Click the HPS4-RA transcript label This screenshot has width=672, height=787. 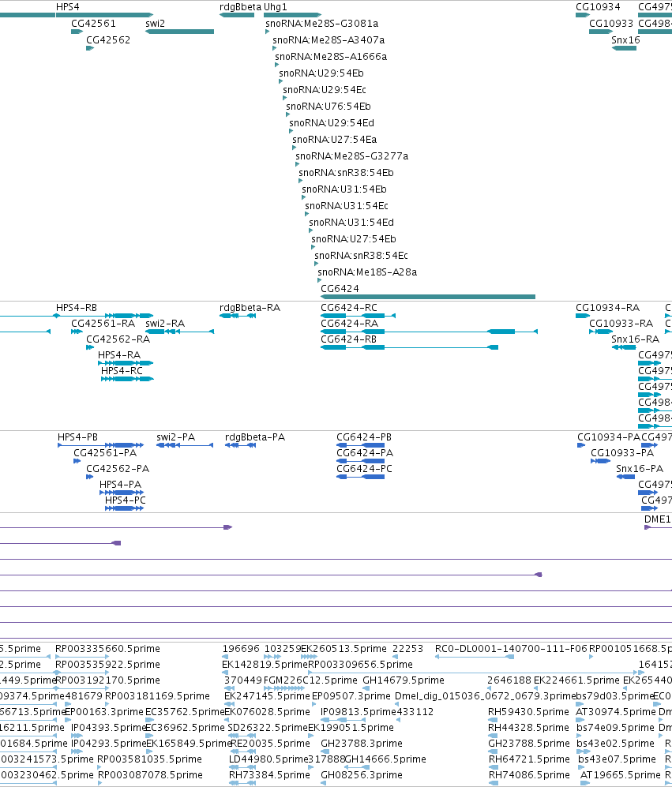119,355
